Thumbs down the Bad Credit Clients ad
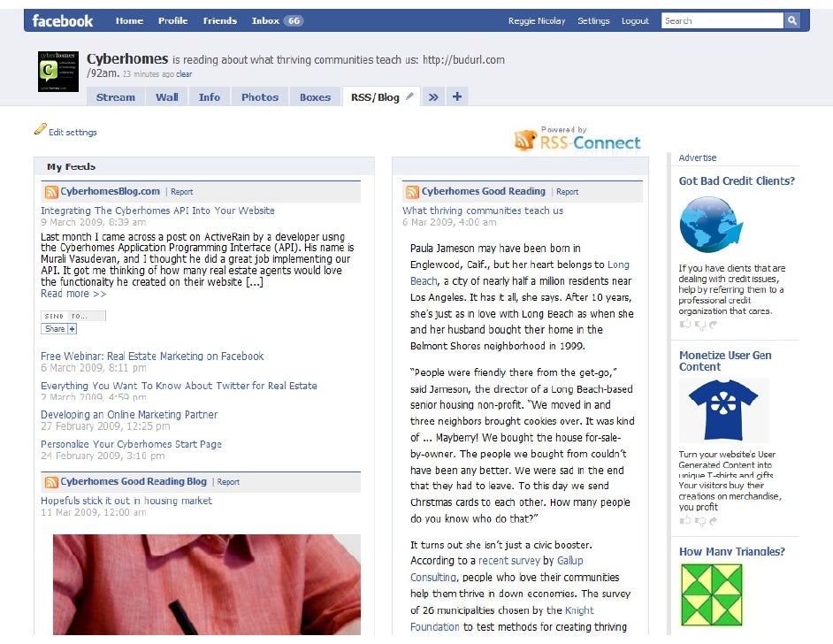The image size is (833, 644). tap(700, 325)
